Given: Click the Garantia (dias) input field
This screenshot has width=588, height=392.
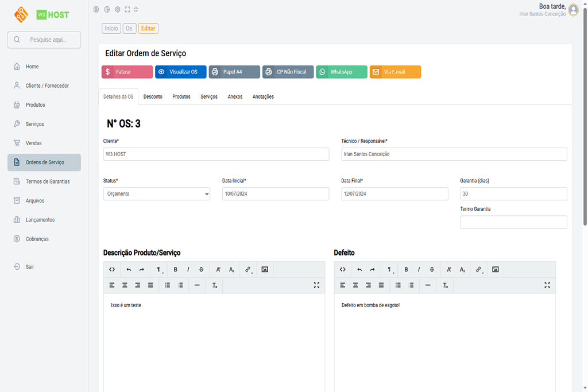Looking at the screenshot, I should tap(513, 193).
